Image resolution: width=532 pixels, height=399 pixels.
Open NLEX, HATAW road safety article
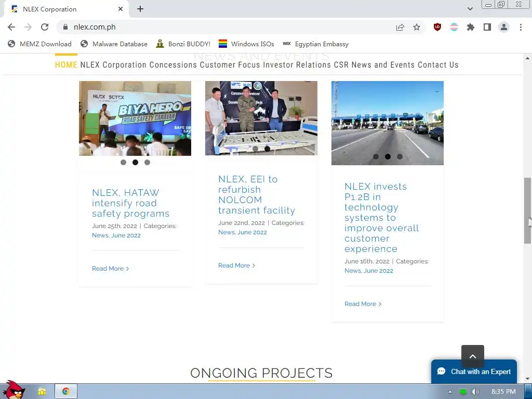click(130, 203)
